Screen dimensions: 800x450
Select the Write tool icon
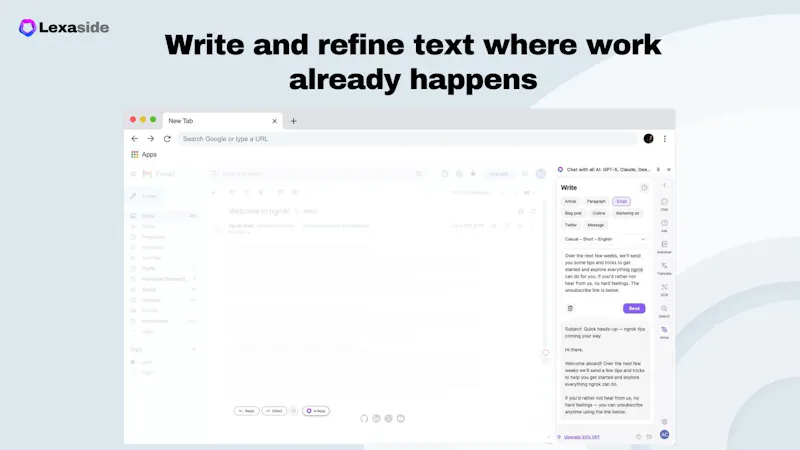point(664,333)
